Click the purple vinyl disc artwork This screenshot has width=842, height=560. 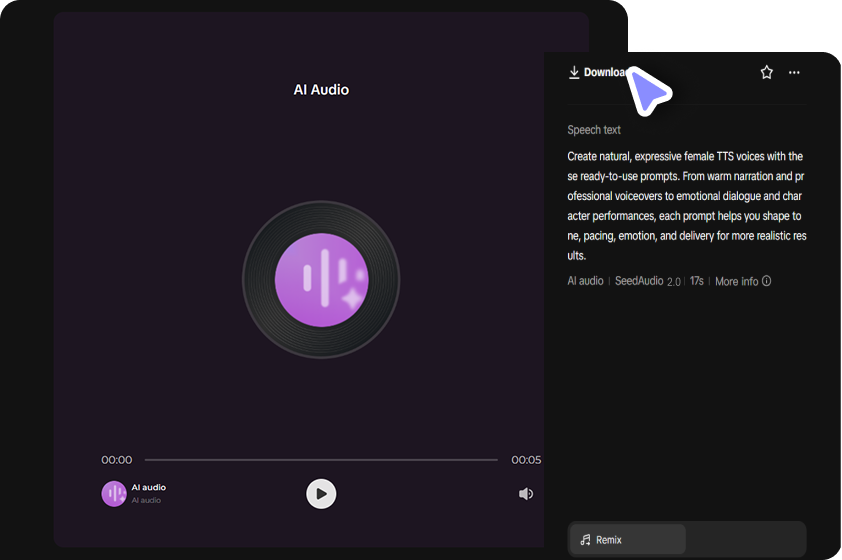pos(321,280)
